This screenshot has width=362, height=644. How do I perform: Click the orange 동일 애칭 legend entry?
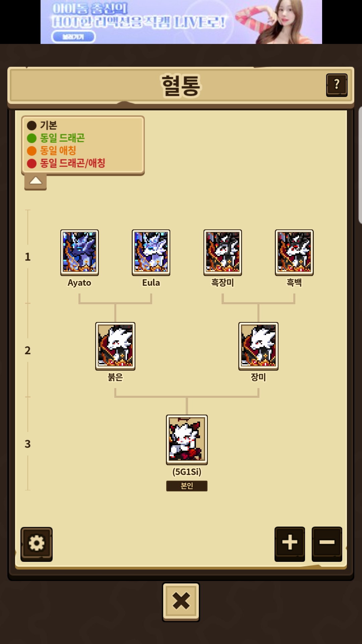pyautogui.click(x=52, y=151)
